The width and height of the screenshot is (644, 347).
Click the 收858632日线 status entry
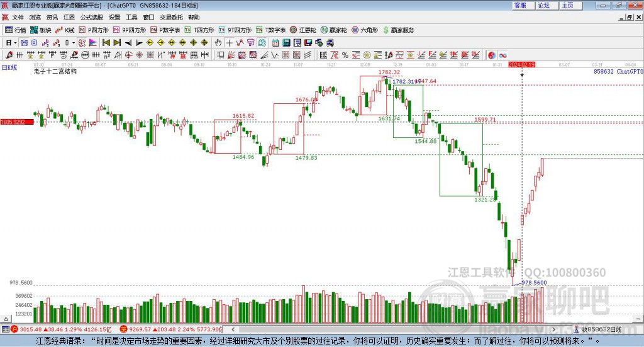point(597,329)
